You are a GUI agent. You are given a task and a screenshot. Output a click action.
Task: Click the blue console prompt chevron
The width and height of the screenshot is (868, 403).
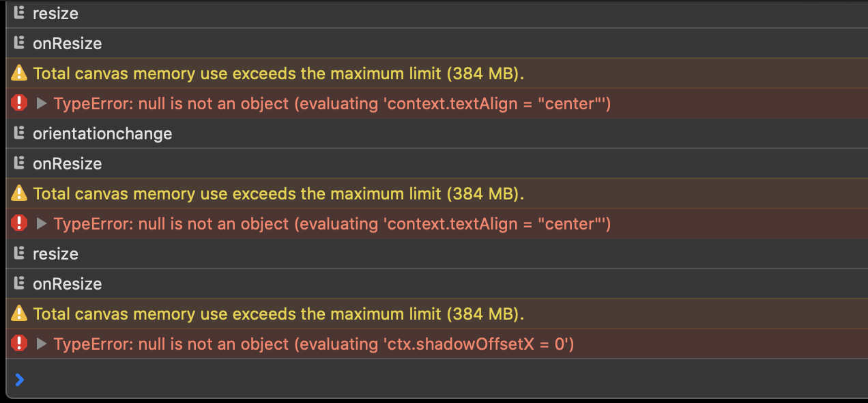[19, 379]
